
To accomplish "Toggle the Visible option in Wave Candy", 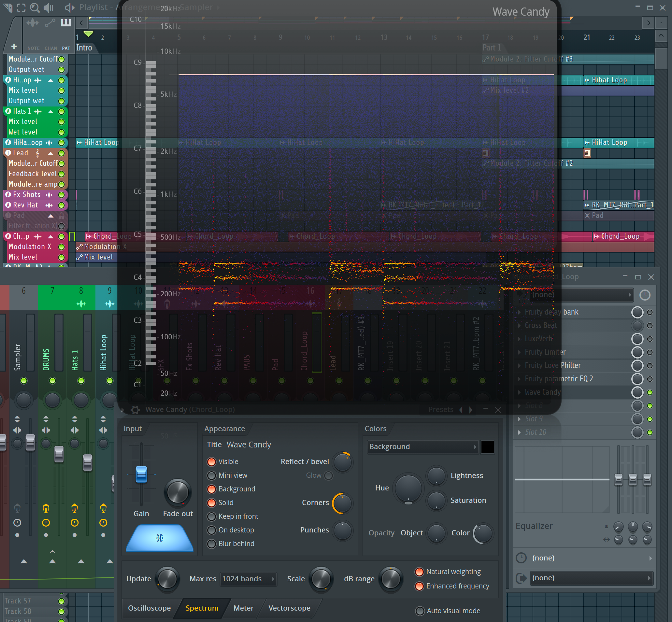I will click(x=211, y=461).
